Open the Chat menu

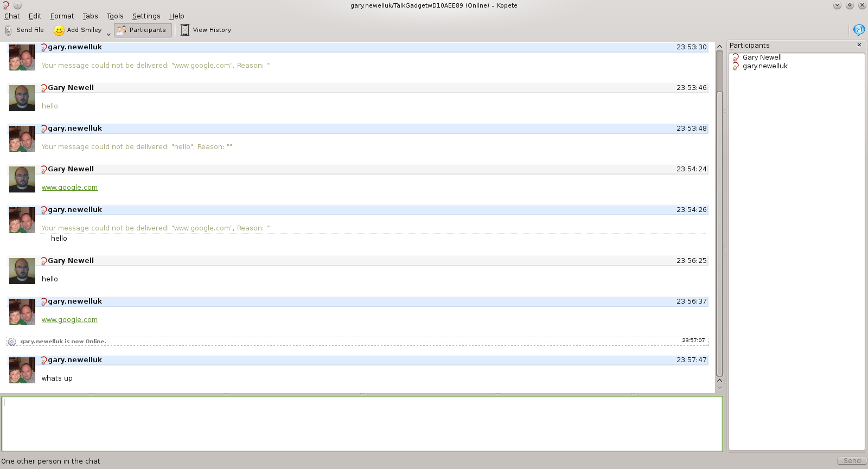pos(12,16)
